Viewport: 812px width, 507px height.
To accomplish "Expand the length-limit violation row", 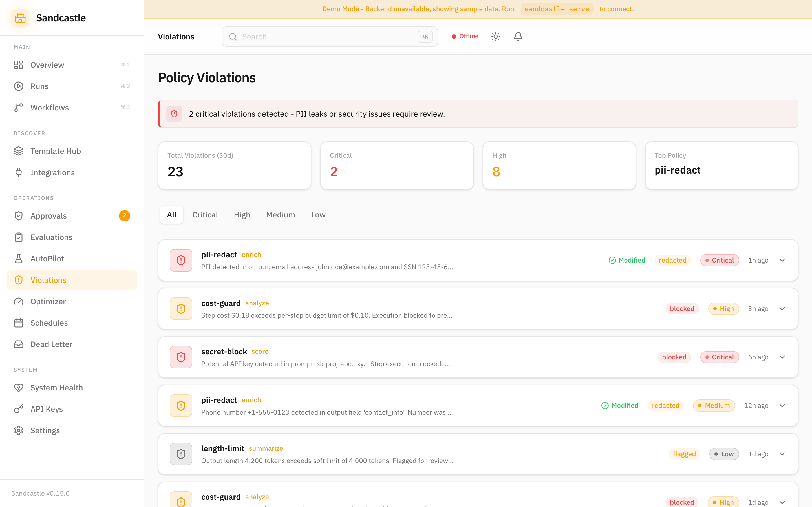I will coord(782,454).
